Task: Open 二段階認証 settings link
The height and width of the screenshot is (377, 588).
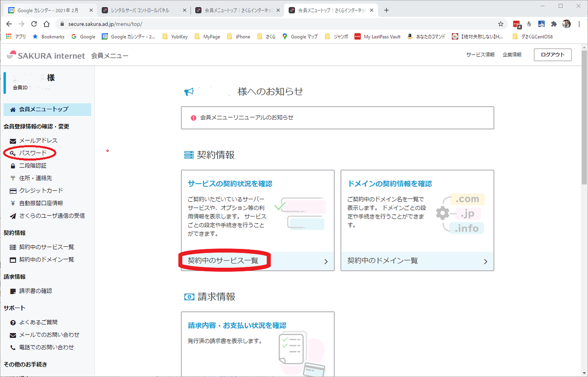Action: pos(33,166)
